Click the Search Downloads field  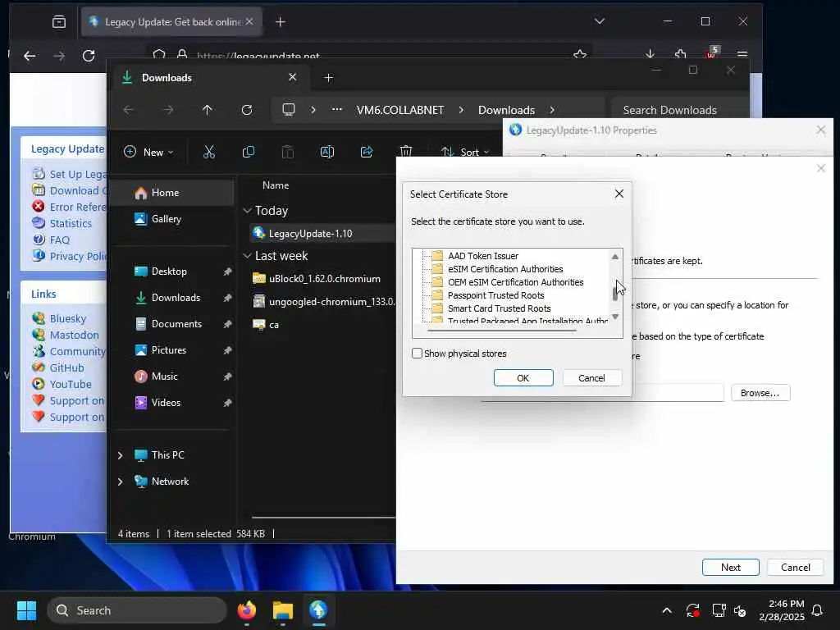pyautogui.click(x=679, y=110)
